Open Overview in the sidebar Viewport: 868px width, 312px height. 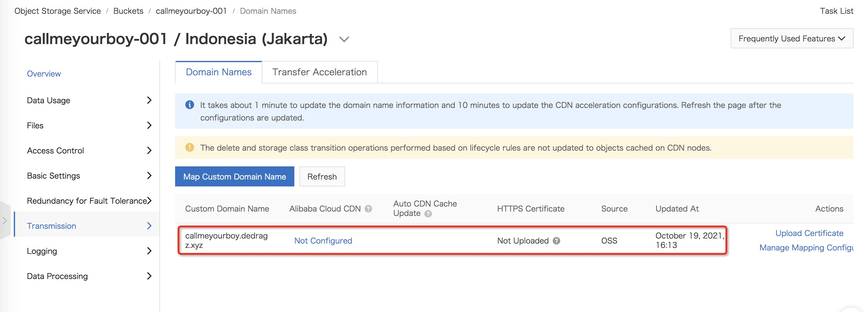44,74
